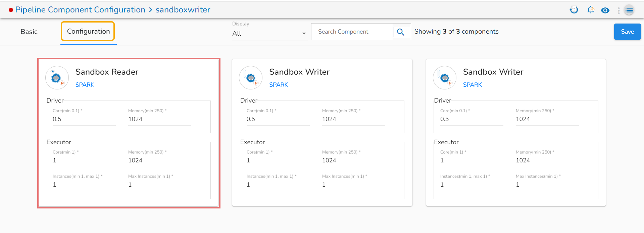Click the rightmost Sandbox Writer component icon
This screenshot has height=233, width=644.
444,78
